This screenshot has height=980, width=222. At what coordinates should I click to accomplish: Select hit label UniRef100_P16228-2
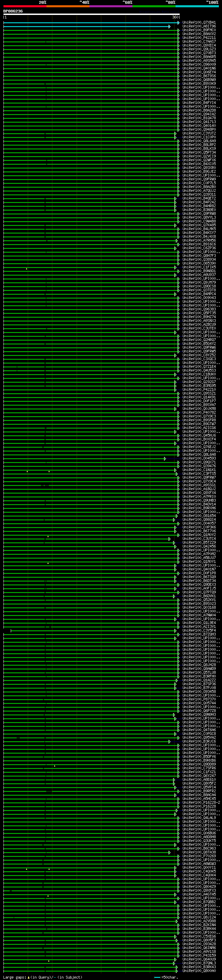click(201, 802)
